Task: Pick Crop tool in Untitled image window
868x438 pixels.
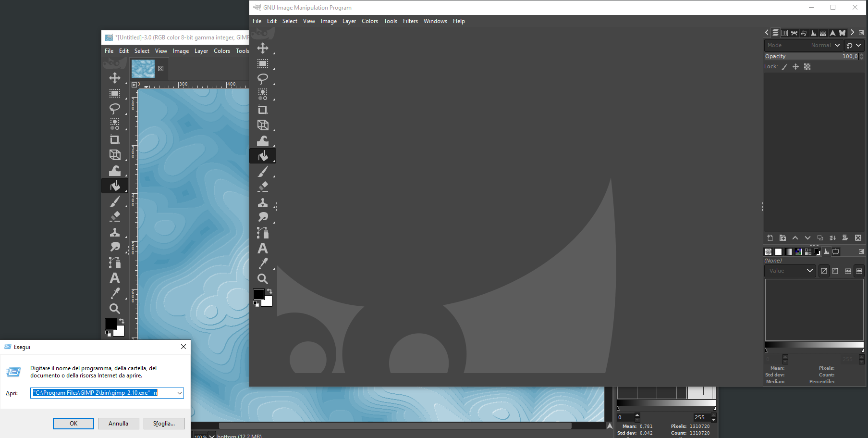Action: click(x=115, y=139)
